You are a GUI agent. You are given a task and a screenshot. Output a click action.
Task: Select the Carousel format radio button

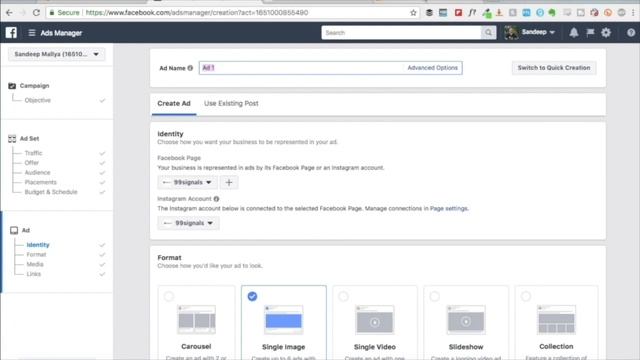[169, 296]
